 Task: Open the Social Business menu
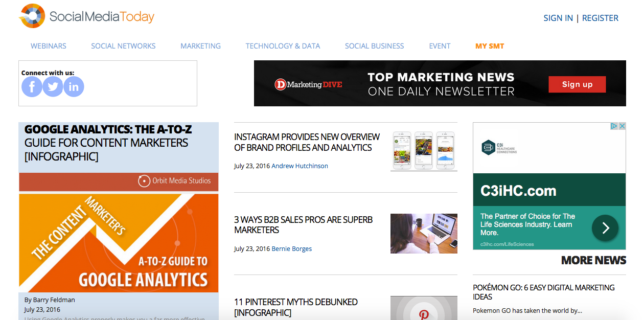click(x=374, y=46)
